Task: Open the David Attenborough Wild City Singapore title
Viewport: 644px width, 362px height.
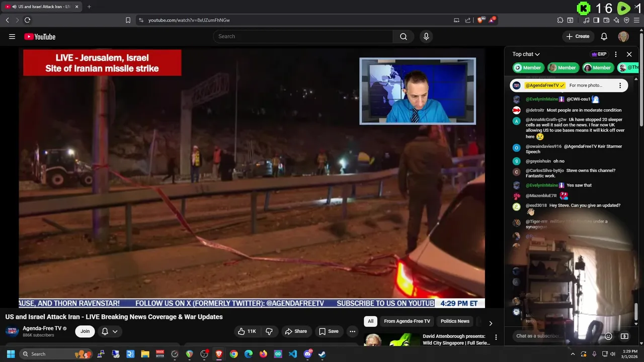Action: [456, 339]
